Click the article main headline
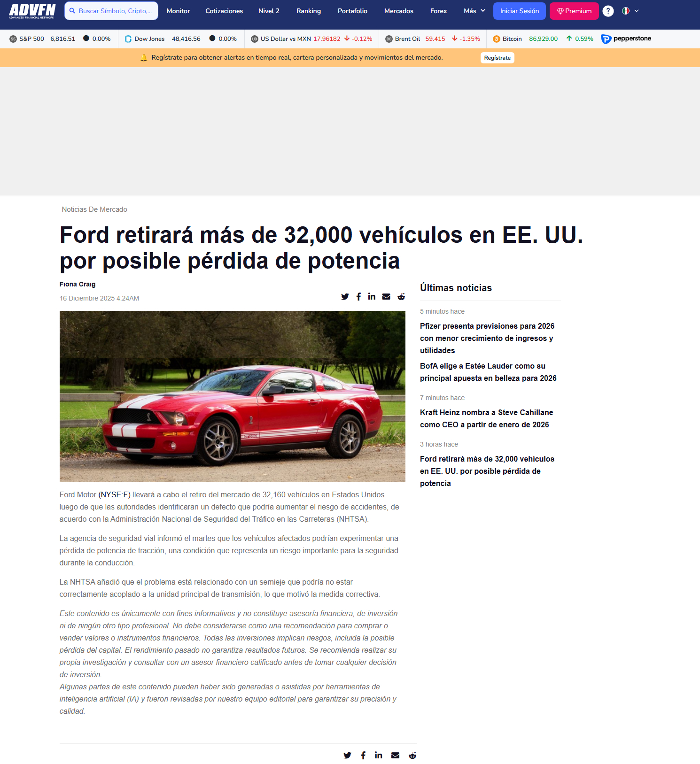Viewport: 700px width, 764px height. point(321,248)
